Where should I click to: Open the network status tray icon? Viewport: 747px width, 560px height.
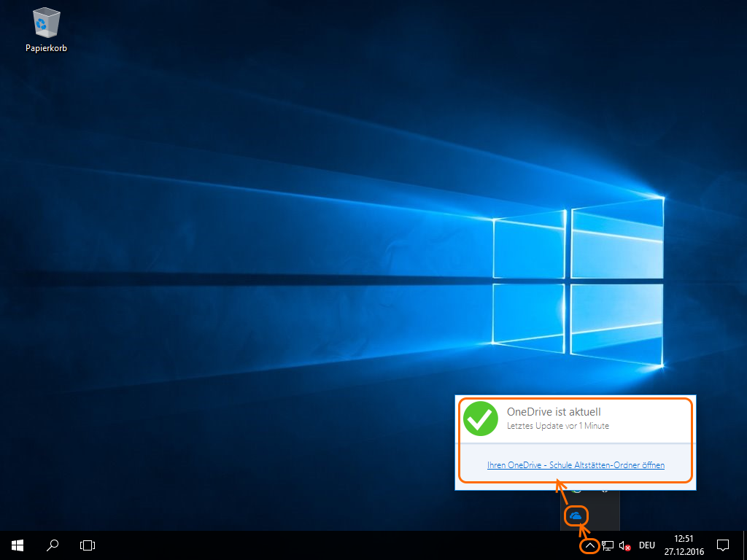click(608, 545)
